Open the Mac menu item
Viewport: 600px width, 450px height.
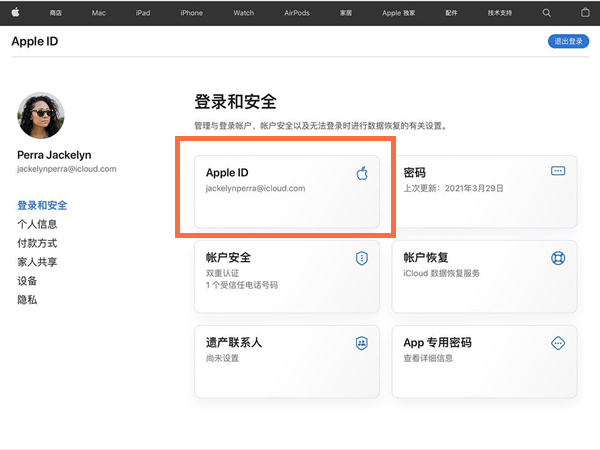pyautogui.click(x=98, y=13)
